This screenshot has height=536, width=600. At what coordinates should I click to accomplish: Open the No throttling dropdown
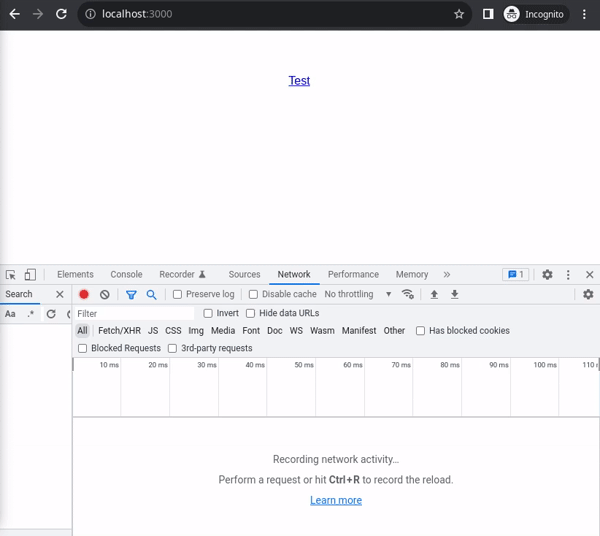pyautogui.click(x=358, y=295)
